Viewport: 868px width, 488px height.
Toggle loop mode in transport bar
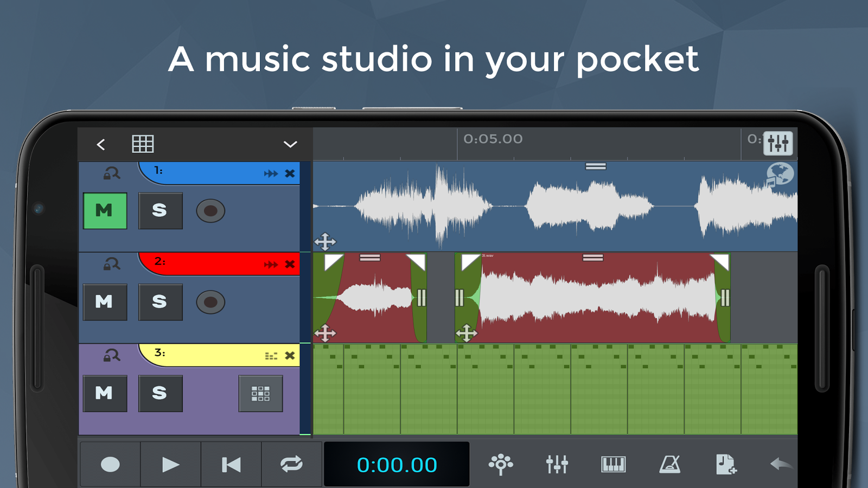(x=291, y=465)
